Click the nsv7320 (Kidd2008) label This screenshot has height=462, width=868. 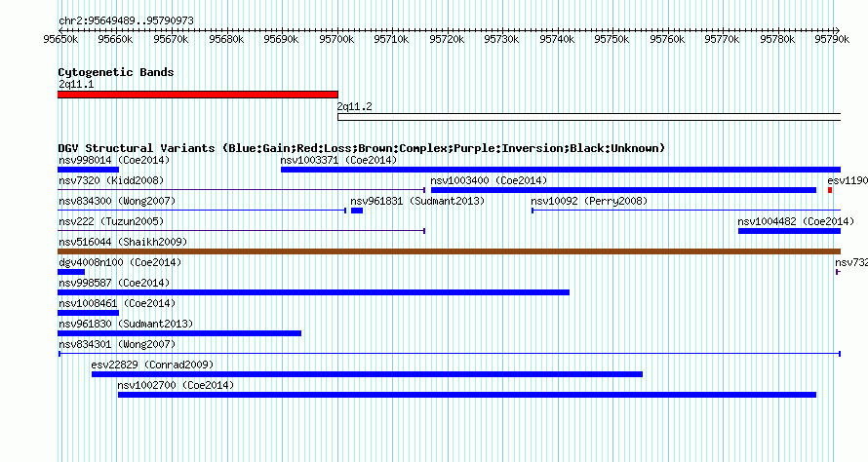[x=111, y=180]
